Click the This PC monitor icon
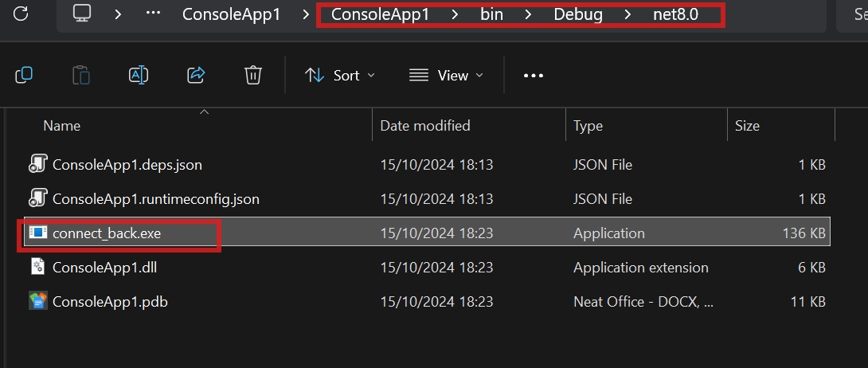The height and width of the screenshot is (368, 868). (x=83, y=14)
